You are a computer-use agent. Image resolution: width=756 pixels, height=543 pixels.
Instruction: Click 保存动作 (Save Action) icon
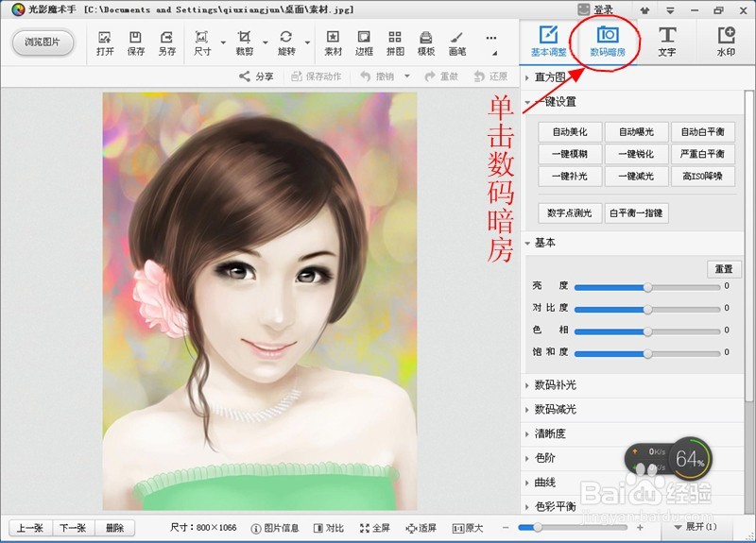[x=317, y=76]
